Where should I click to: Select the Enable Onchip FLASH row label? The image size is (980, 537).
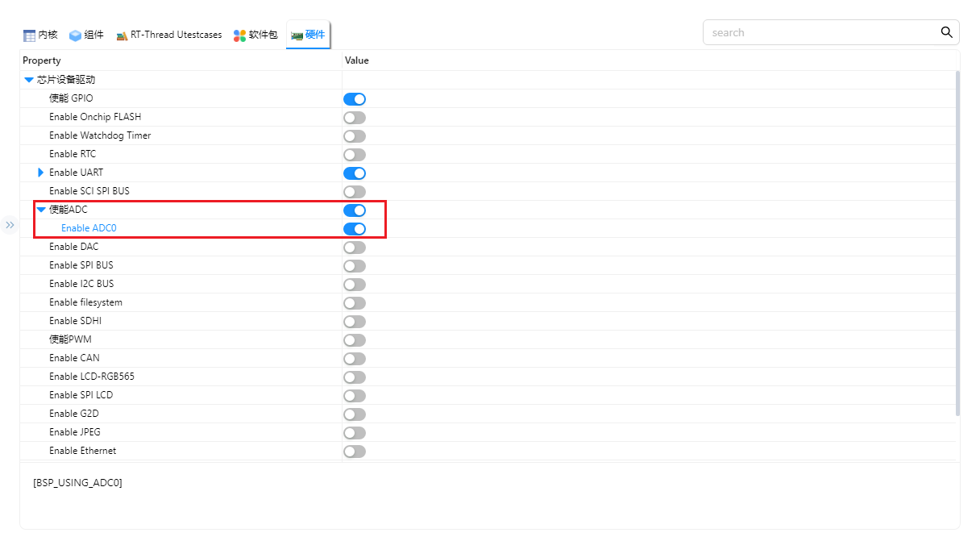point(95,117)
